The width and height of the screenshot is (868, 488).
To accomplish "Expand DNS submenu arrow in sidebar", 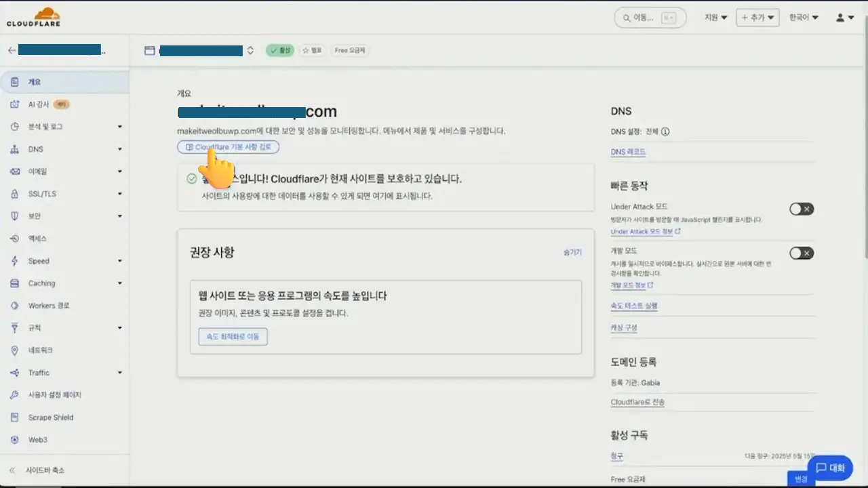I will [x=120, y=149].
